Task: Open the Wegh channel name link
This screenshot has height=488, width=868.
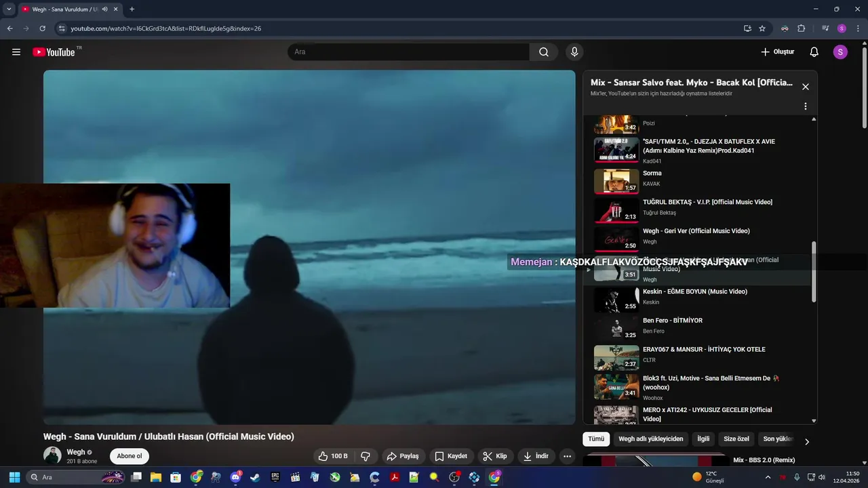Action: pyautogui.click(x=76, y=452)
